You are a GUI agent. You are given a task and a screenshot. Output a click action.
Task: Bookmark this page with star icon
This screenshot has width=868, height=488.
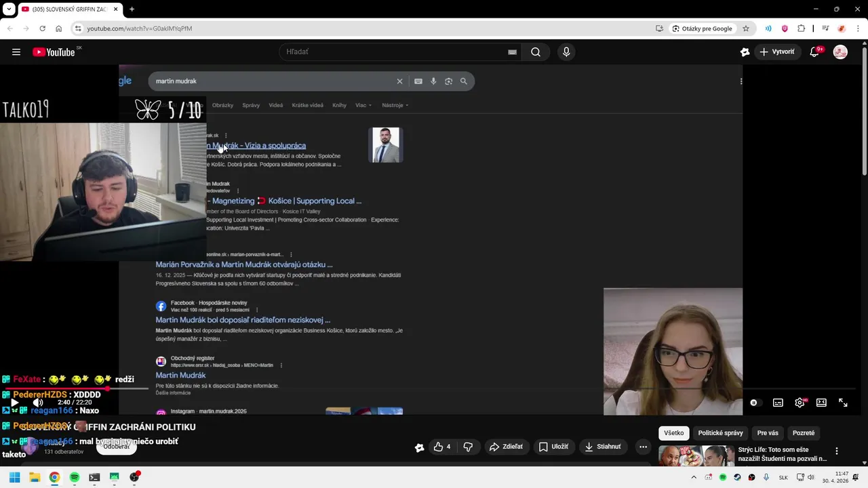pyautogui.click(x=746, y=28)
